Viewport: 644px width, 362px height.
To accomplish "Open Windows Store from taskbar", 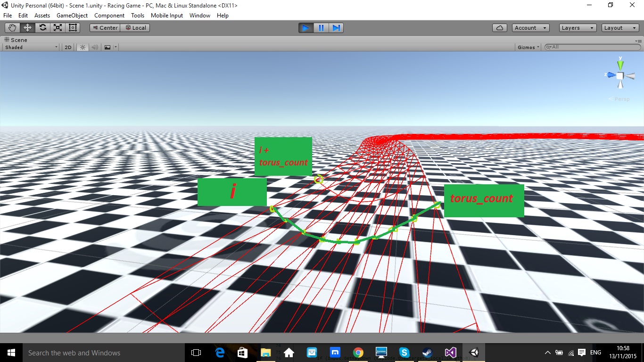I will coord(242,353).
